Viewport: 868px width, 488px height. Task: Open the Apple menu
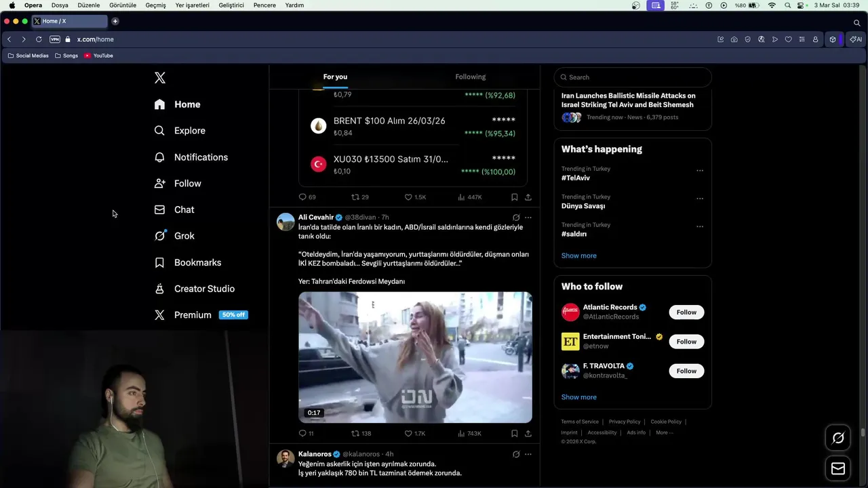click(12, 5)
